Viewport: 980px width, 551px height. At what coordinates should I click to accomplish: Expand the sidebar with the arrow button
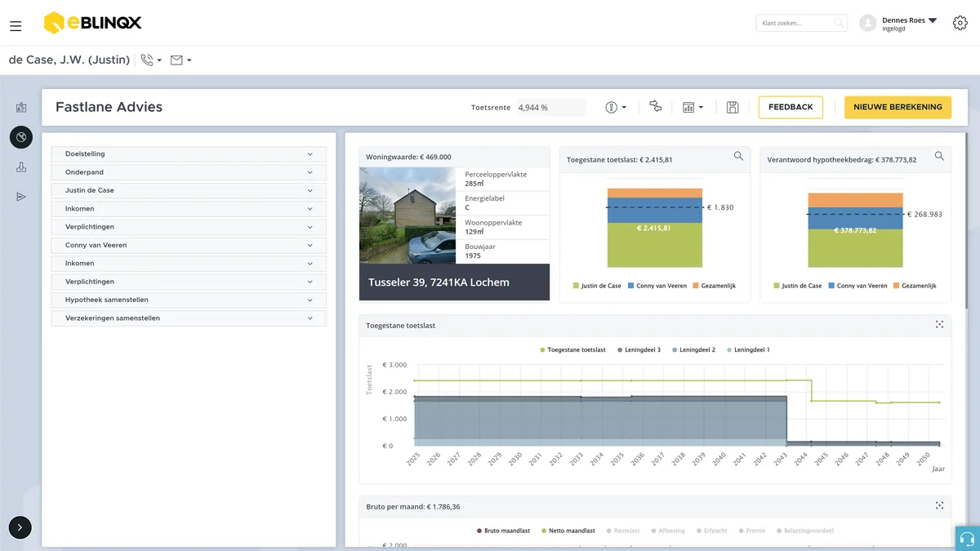(x=20, y=528)
